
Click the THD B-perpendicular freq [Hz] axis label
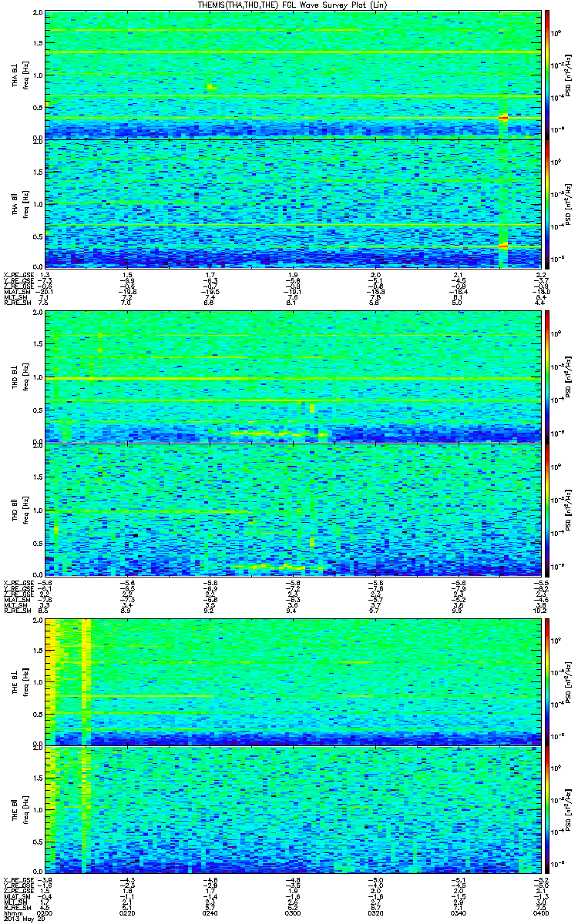point(21,378)
